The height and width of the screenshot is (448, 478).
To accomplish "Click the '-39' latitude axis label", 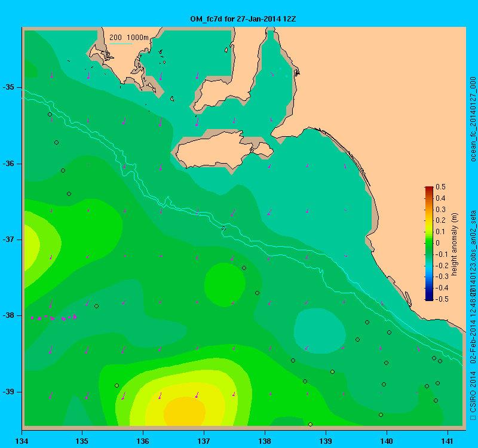I will point(9,392).
